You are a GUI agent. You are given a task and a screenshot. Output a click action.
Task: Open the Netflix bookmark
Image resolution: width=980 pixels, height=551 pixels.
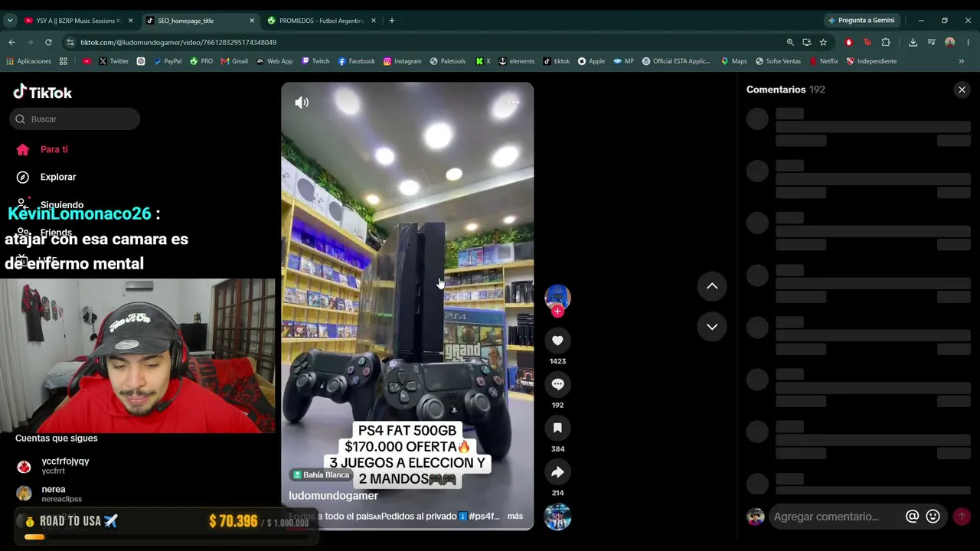point(824,61)
